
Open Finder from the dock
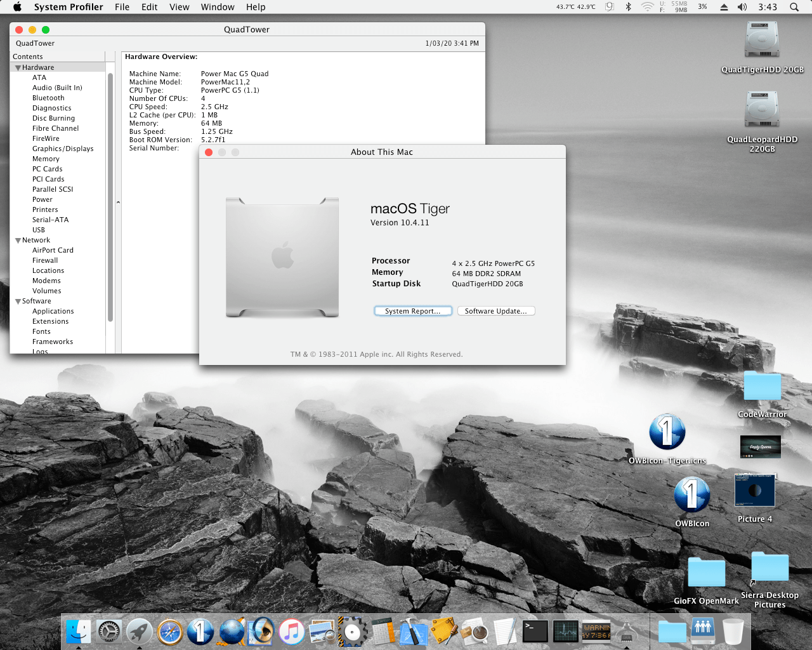click(78, 632)
